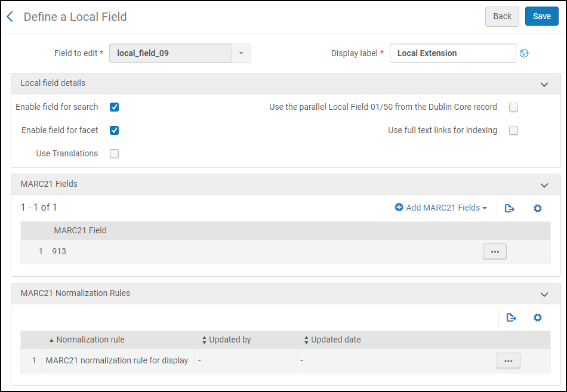Viewport: 567px width, 392px height.
Task: Check Use the parallel Local Field 01/50 option
Action: click(x=513, y=107)
